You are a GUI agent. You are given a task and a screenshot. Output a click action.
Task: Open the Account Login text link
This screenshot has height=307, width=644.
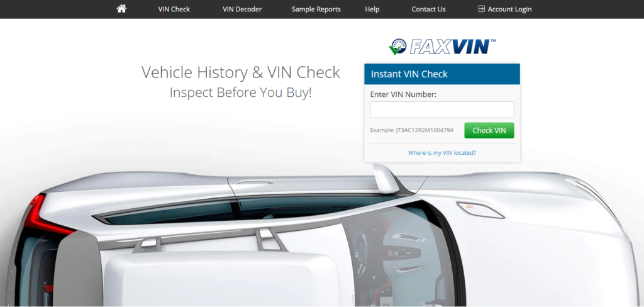pos(509,9)
